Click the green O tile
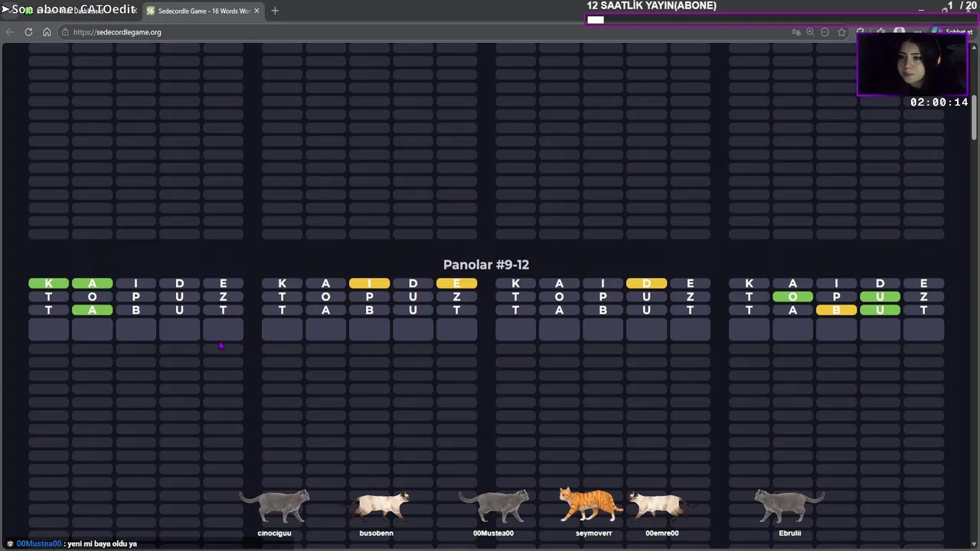The width and height of the screenshot is (980, 551). (792, 297)
